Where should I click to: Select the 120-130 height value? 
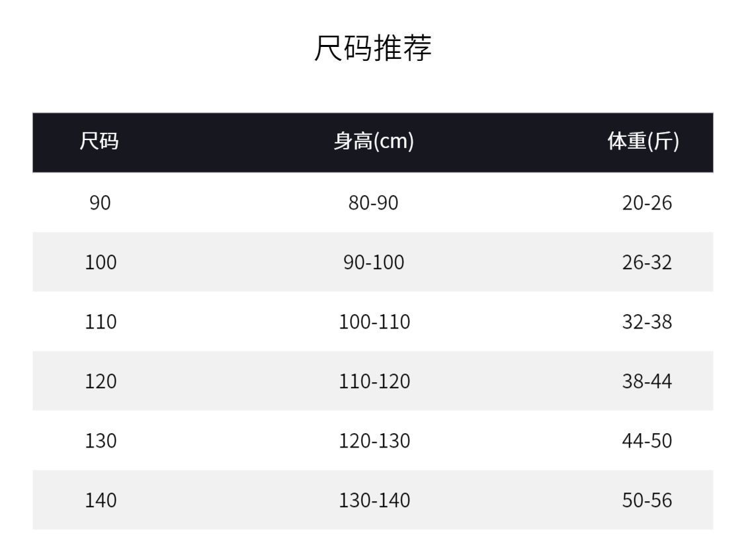click(374, 441)
